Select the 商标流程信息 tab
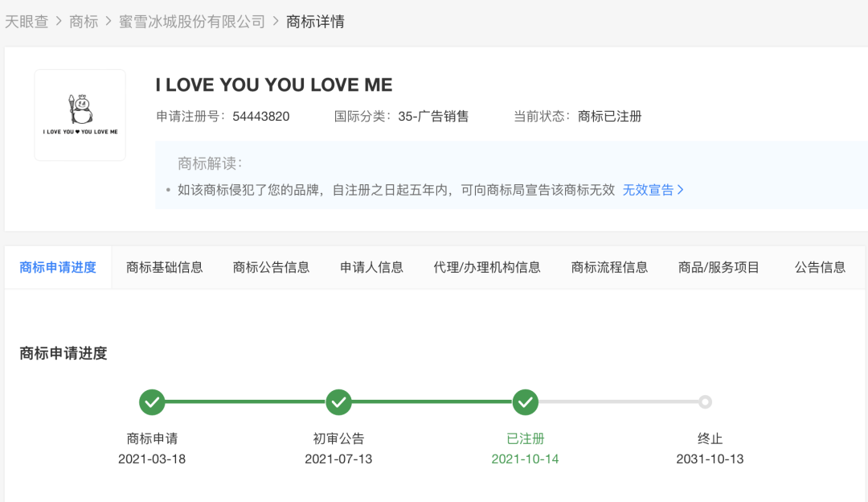The image size is (868, 502). tap(609, 267)
